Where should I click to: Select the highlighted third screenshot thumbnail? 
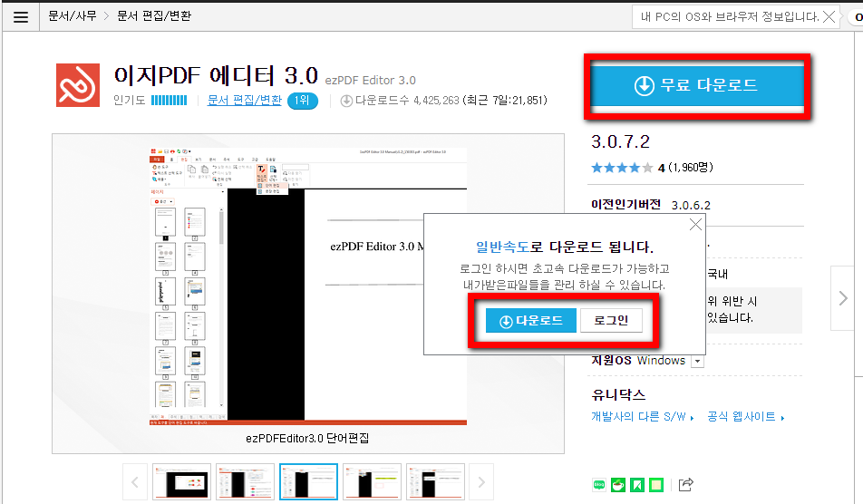308,482
